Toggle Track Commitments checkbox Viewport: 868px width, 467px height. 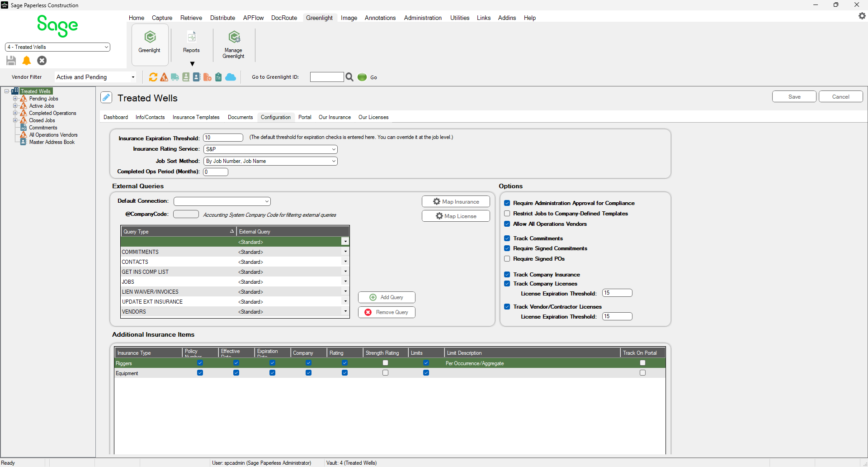[x=507, y=238]
